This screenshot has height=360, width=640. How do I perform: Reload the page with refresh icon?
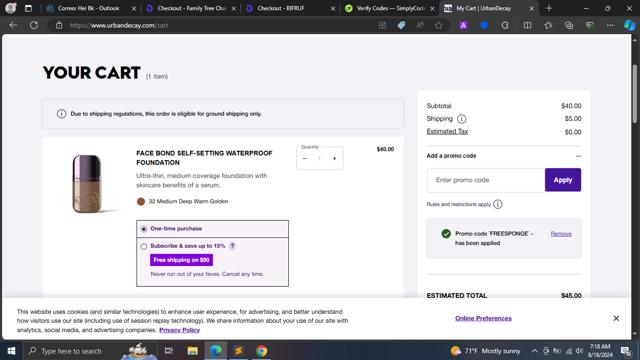tap(34, 25)
